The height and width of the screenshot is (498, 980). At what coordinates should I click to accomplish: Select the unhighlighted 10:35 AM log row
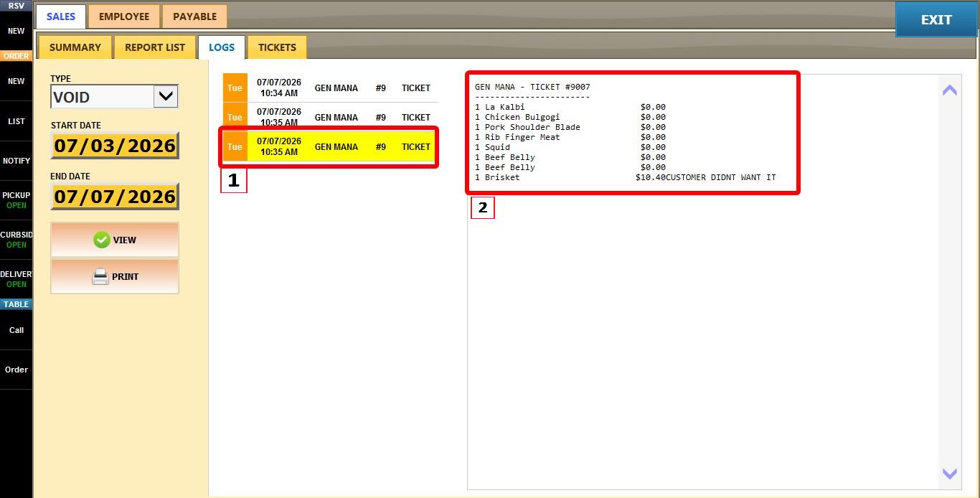click(330, 117)
